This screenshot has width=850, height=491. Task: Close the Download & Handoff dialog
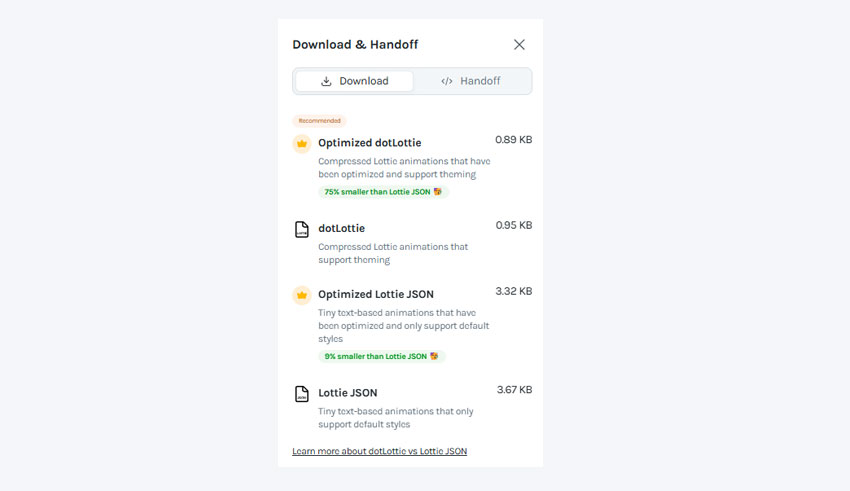point(519,44)
